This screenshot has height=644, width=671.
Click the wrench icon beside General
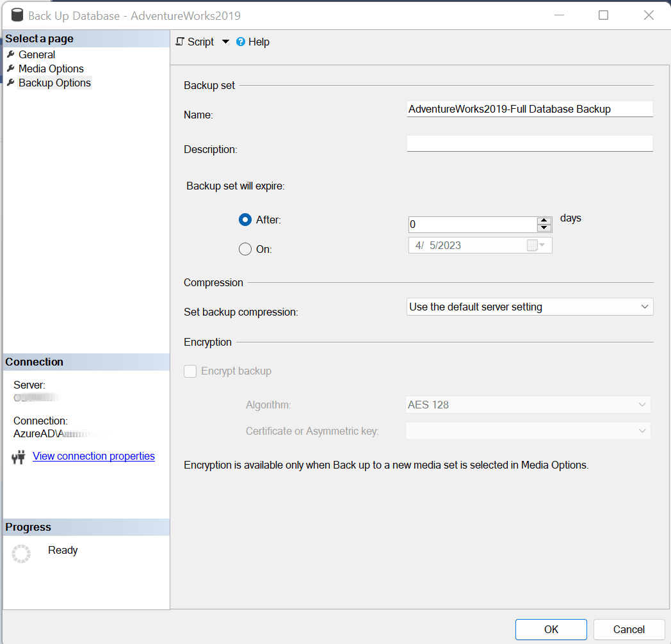(x=11, y=54)
